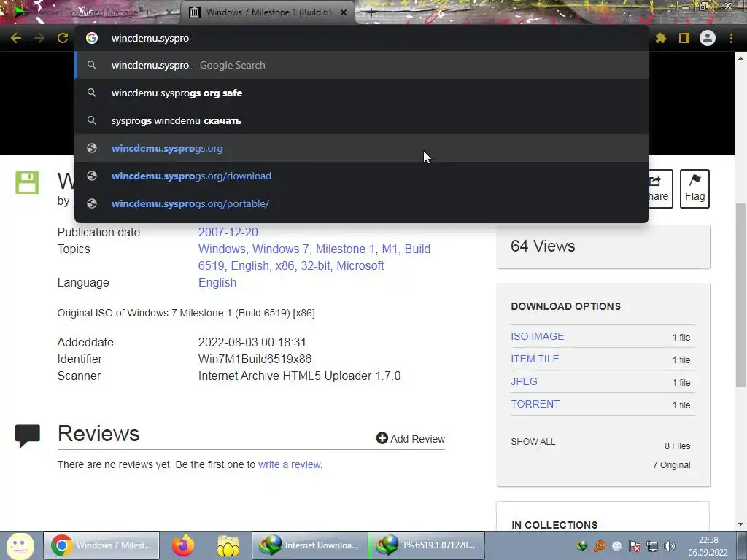
Task: Click the page scrollbar thumb
Action: [740, 295]
